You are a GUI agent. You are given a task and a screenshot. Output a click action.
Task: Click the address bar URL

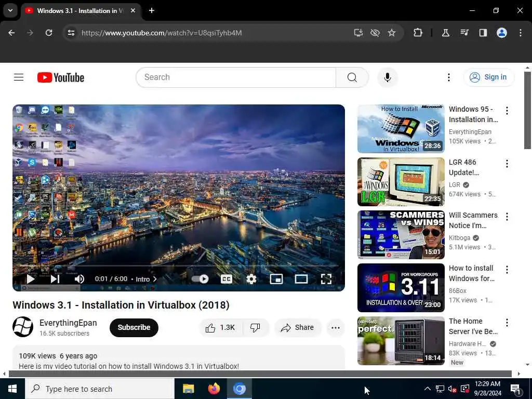(162, 33)
